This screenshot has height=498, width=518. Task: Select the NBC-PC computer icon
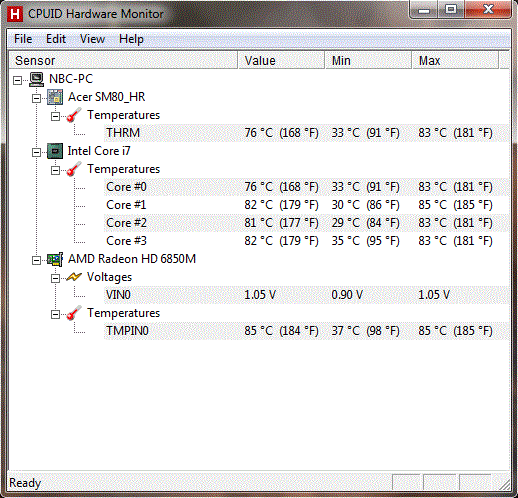tap(36, 79)
